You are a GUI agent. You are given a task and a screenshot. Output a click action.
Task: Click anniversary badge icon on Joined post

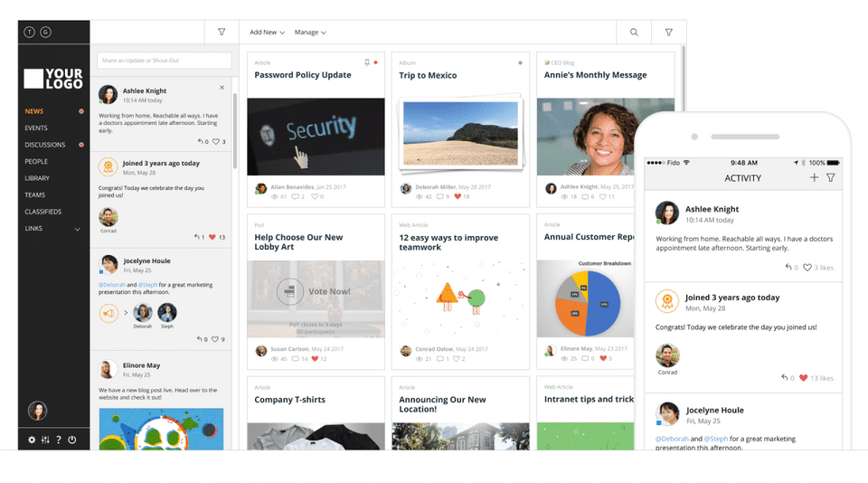tap(108, 166)
